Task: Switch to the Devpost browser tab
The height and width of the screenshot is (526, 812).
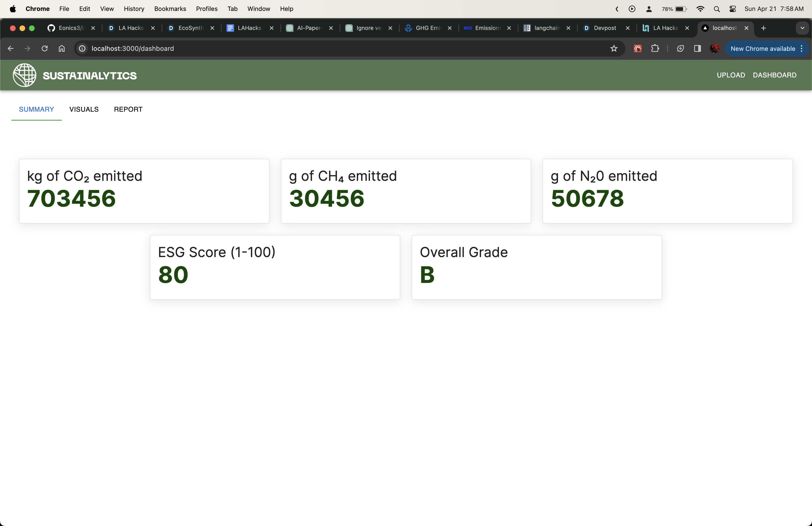Action: [x=604, y=28]
